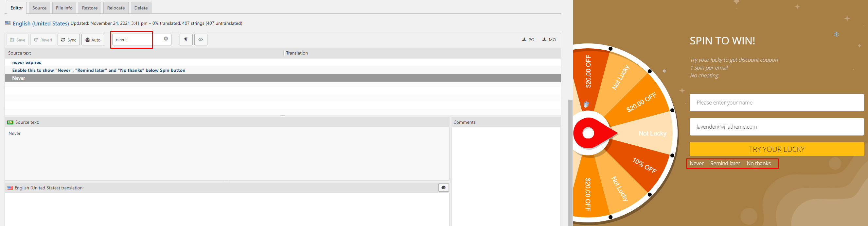Click into the Comments area

click(x=506, y=177)
